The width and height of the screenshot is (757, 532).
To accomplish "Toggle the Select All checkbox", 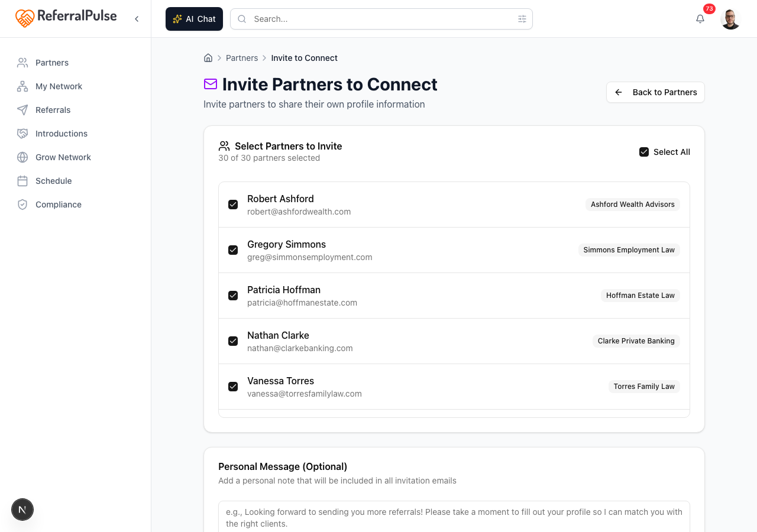I will (x=644, y=152).
